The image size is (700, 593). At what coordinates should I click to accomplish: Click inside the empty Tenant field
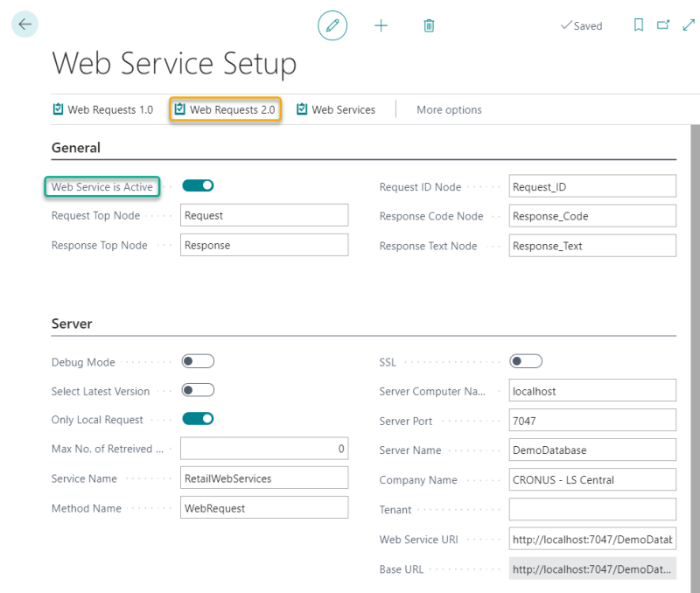click(592, 509)
